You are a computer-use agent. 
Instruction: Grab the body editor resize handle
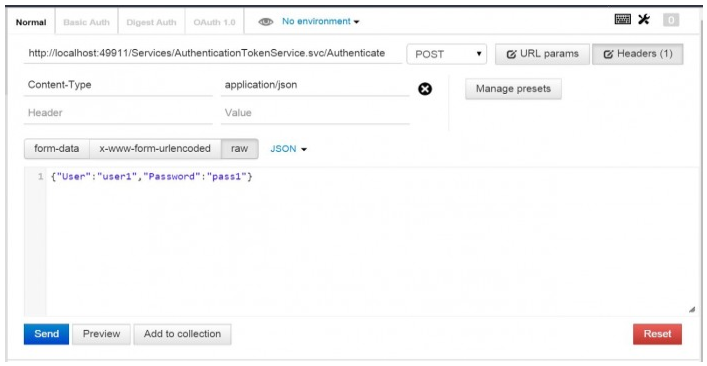[x=692, y=310]
